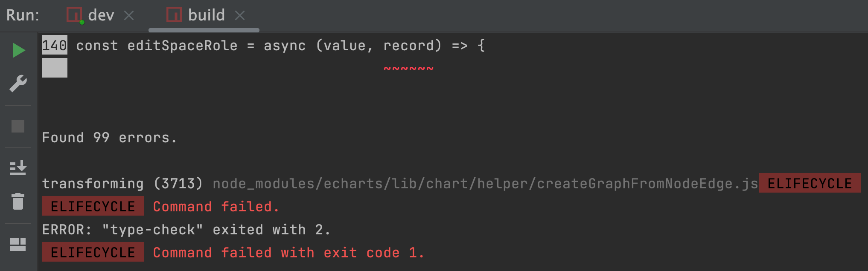
Task: Click the npm icon on the build tab
Action: click(x=174, y=15)
